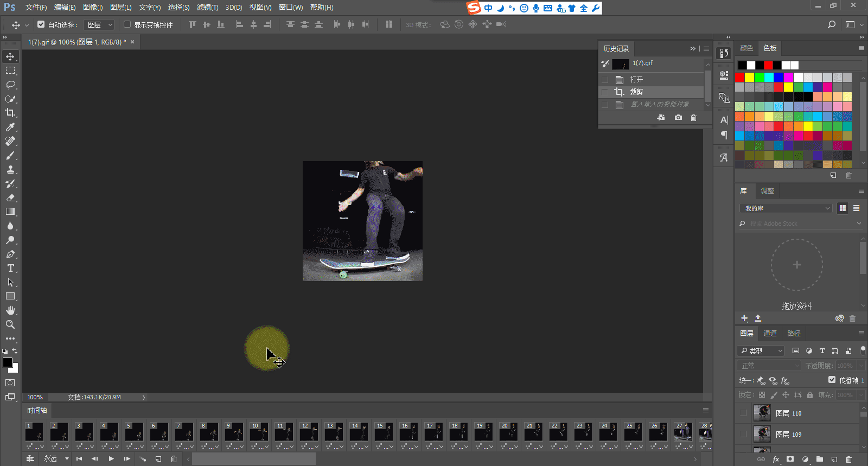Expand the 我的库 library dropdown

[x=786, y=208]
